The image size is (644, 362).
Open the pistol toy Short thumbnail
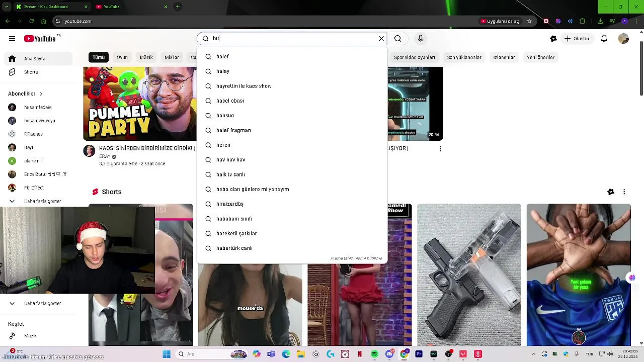469,275
